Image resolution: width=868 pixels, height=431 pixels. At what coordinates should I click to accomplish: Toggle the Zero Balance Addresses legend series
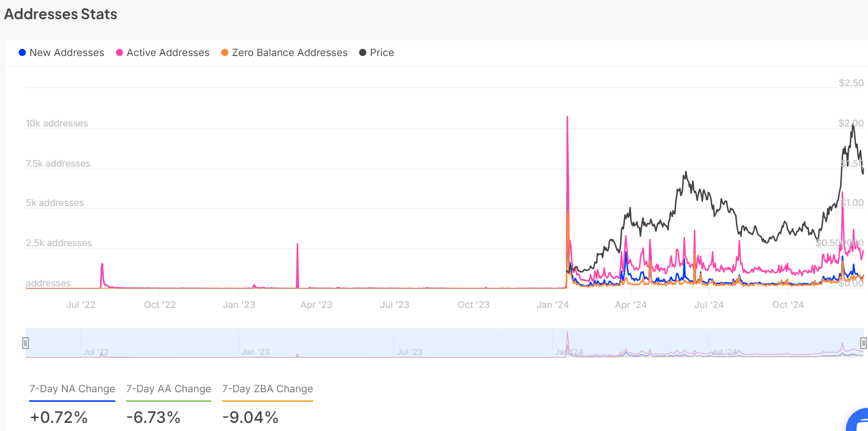[284, 53]
